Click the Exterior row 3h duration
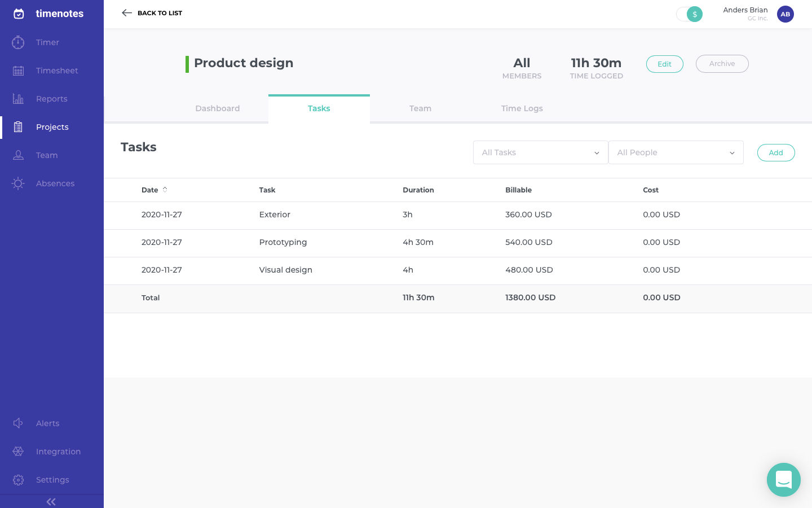This screenshot has height=508, width=812. 408,214
